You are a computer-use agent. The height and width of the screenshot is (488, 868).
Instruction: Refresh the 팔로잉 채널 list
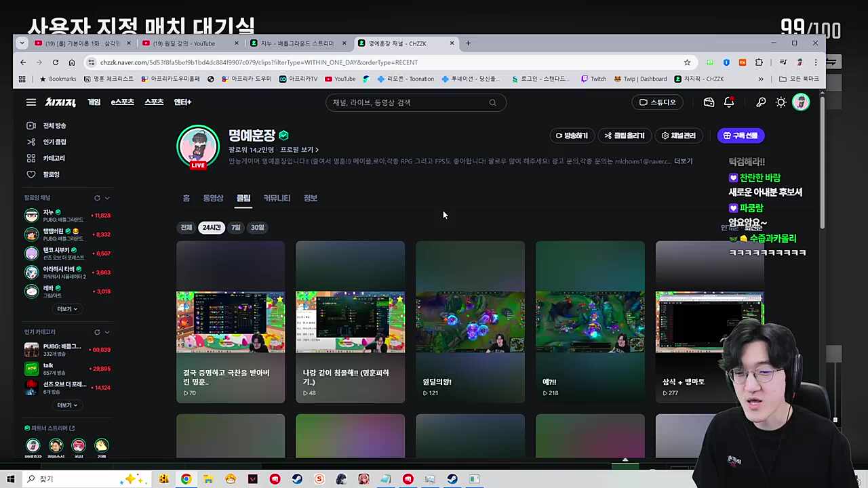(x=97, y=197)
